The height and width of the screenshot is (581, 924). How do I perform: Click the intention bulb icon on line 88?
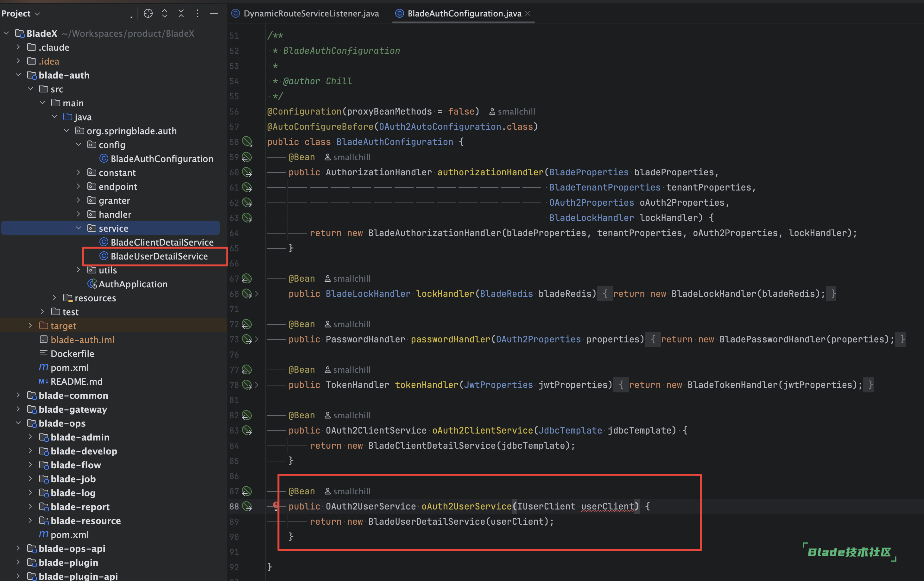(275, 505)
